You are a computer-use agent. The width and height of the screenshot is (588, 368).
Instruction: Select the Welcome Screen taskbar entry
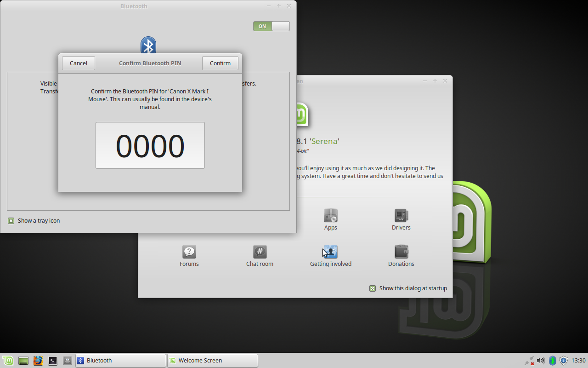[x=212, y=360]
